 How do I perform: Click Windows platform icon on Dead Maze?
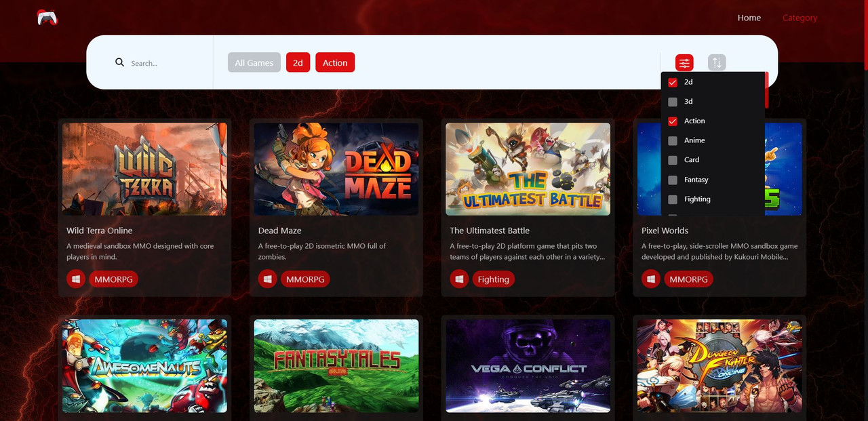coord(268,279)
